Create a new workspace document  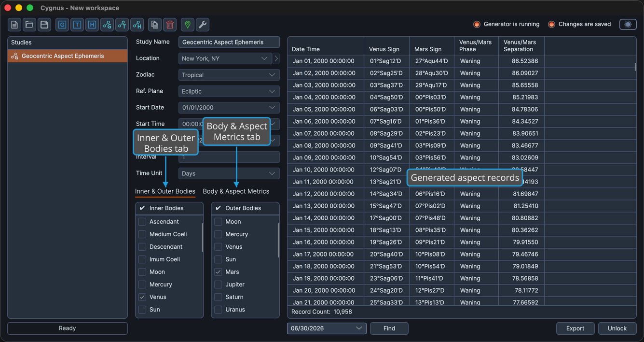14,25
